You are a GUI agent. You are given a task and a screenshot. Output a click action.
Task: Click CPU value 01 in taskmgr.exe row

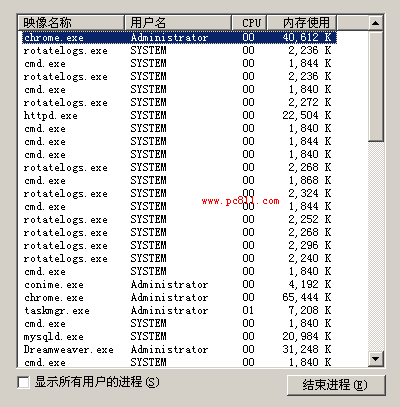coord(248,310)
